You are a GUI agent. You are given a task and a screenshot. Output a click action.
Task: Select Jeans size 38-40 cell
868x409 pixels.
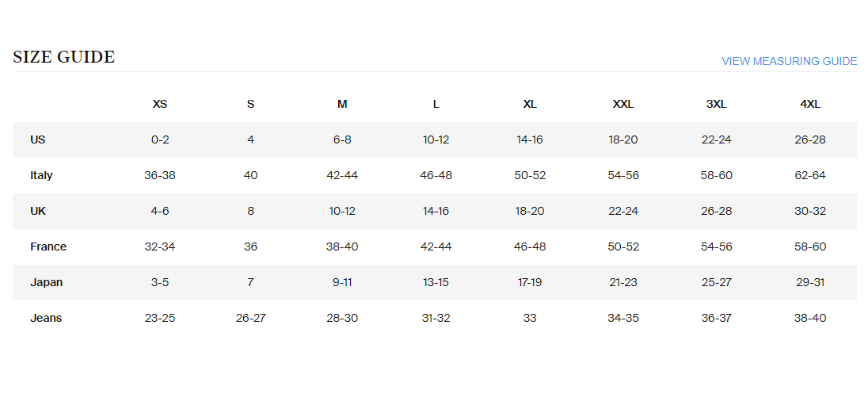coord(810,318)
